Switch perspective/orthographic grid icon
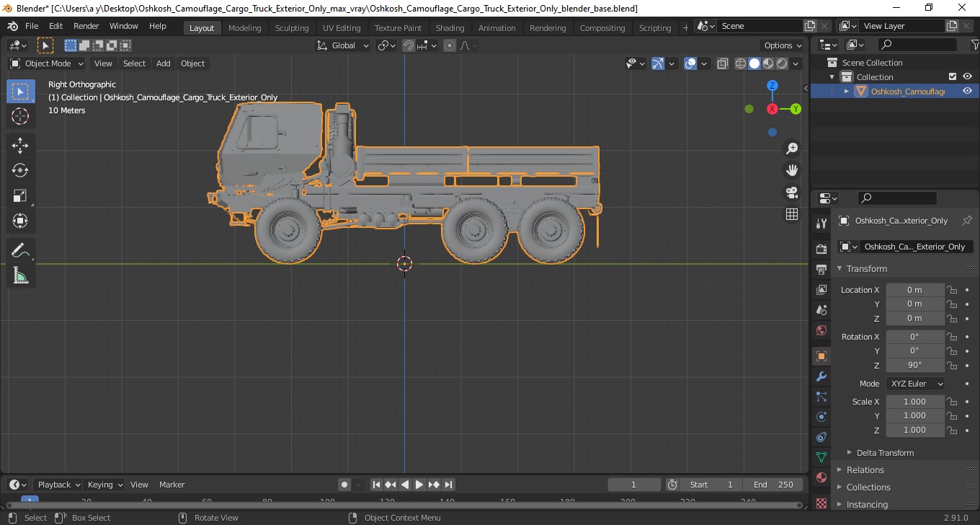Screen dimensions: 980x525 (x=792, y=214)
